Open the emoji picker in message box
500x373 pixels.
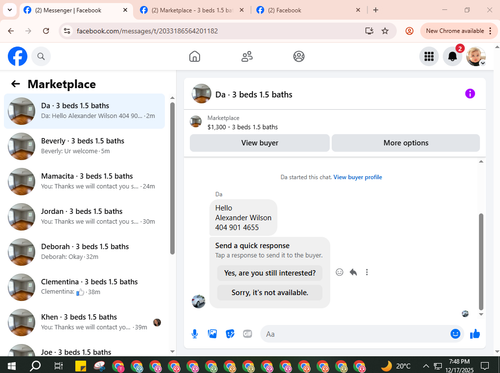click(x=455, y=334)
